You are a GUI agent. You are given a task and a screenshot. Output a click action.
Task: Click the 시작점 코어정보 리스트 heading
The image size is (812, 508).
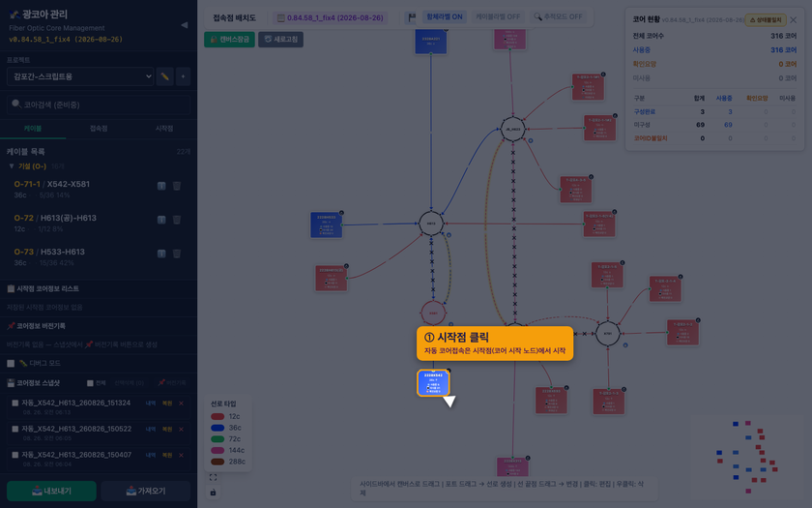click(x=43, y=288)
